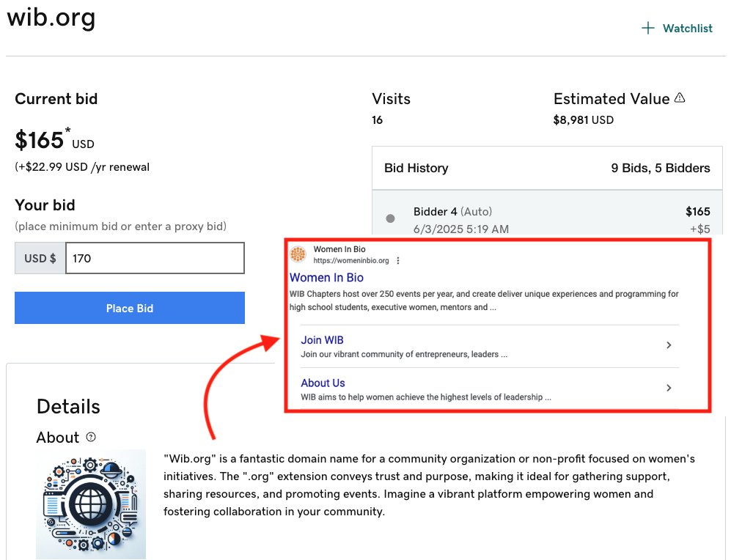This screenshot has height=560, width=742.
Task: Focus the bid amount field showing 170
Action: click(155, 258)
